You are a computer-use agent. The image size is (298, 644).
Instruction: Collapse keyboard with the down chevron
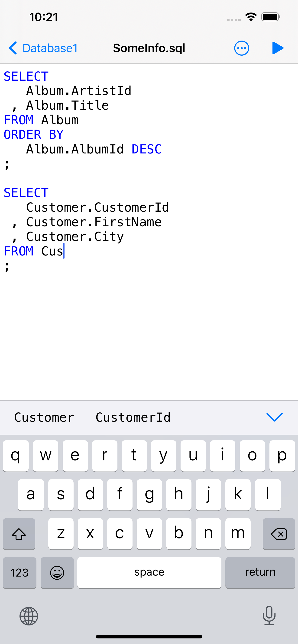(275, 417)
